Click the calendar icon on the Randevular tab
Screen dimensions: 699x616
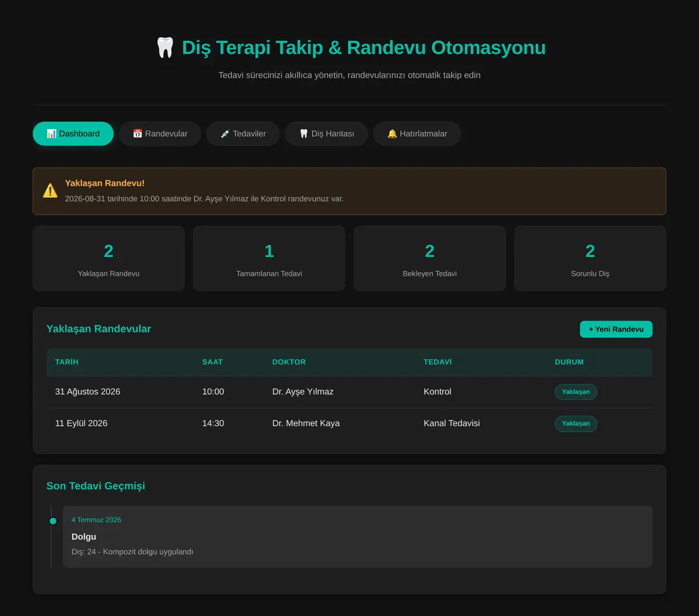coord(137,133)
